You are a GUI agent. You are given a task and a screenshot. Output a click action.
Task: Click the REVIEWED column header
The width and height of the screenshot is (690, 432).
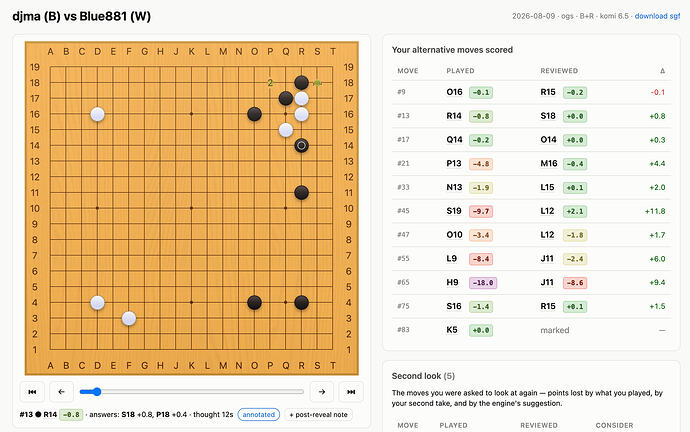(559, 71)
